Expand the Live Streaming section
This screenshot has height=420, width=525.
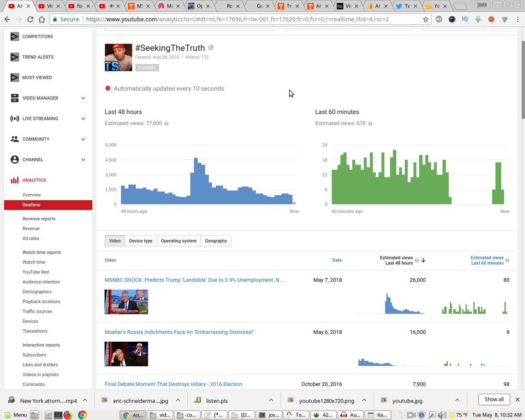pyautogui.click(x=83, y=119)
